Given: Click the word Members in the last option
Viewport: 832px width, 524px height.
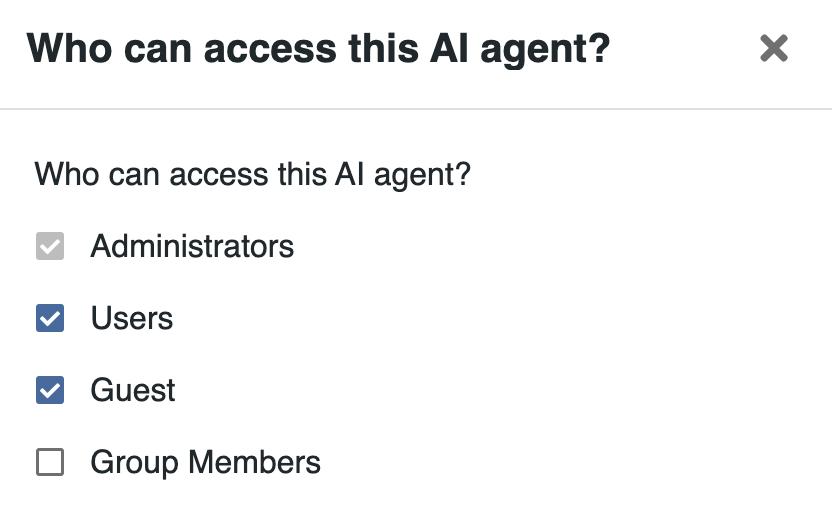Looking at the screenshot, I should [254, 463].
